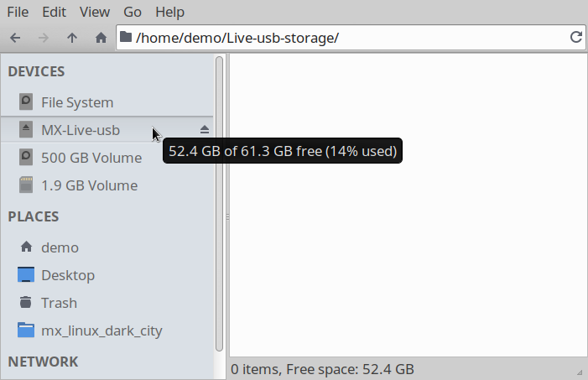Click the folder icon in the path bar
The image size is (588, 380).
(126, 37)
